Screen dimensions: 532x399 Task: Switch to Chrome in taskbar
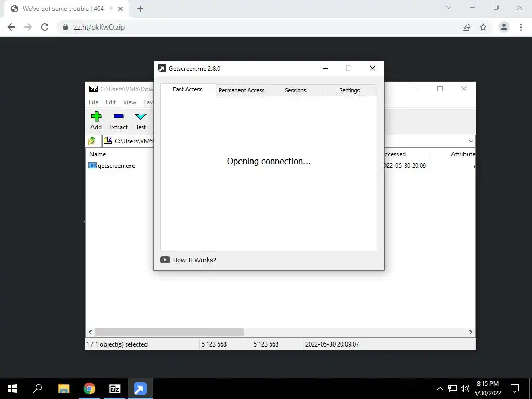click(89, 389)
